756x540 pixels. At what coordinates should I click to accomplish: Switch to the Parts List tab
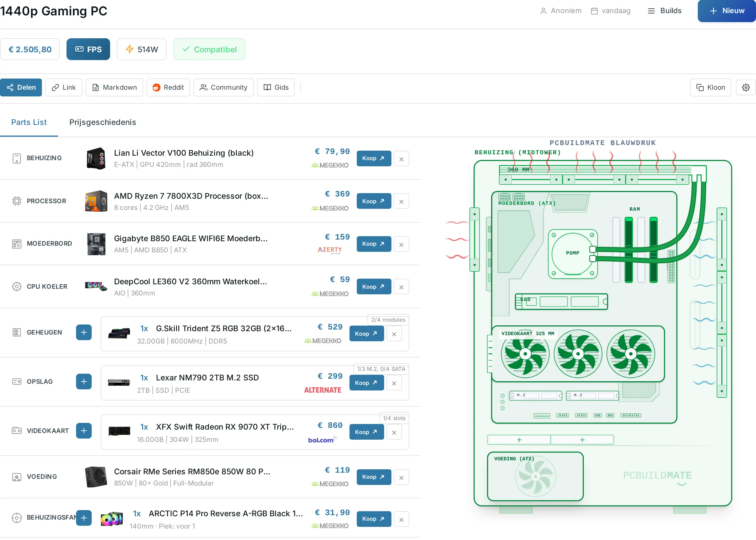[x=29, y=122]
